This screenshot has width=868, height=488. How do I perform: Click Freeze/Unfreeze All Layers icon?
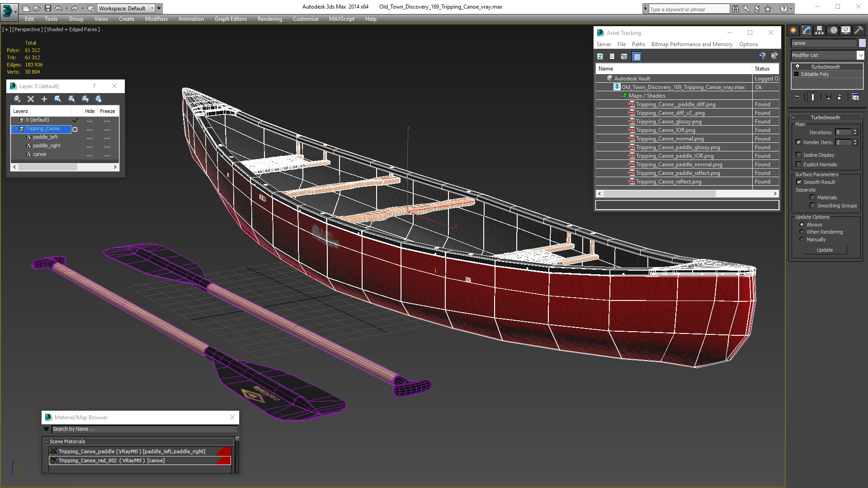[99, 99]
